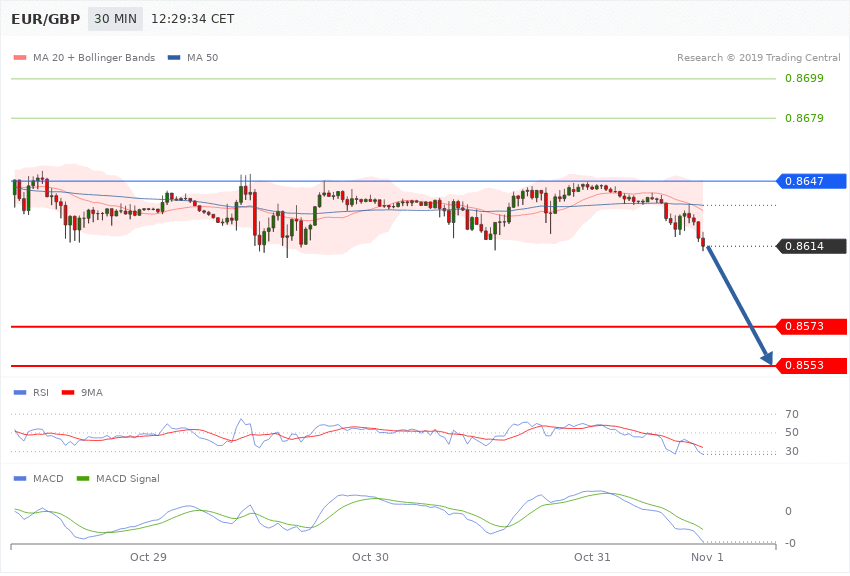
Task: Click the 0.8614 current price tag
Action: [811, 246]
